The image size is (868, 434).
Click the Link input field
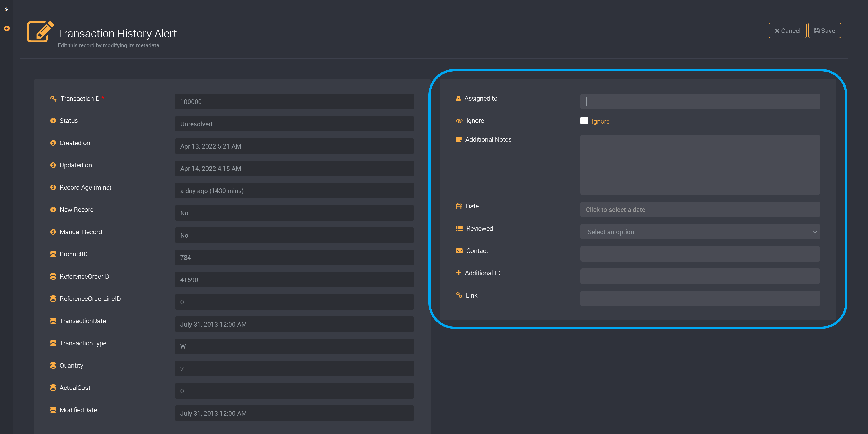tap(700, 299)
